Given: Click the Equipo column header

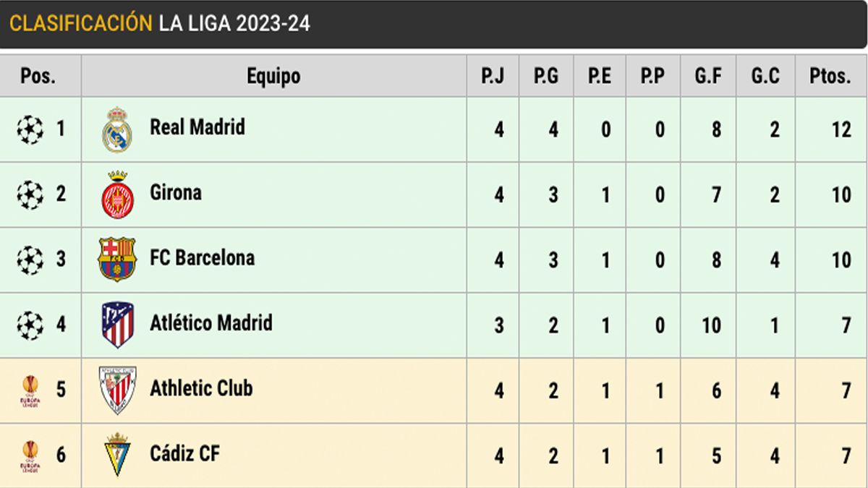Looking at the screenshot, I should (x=273, y=76).
